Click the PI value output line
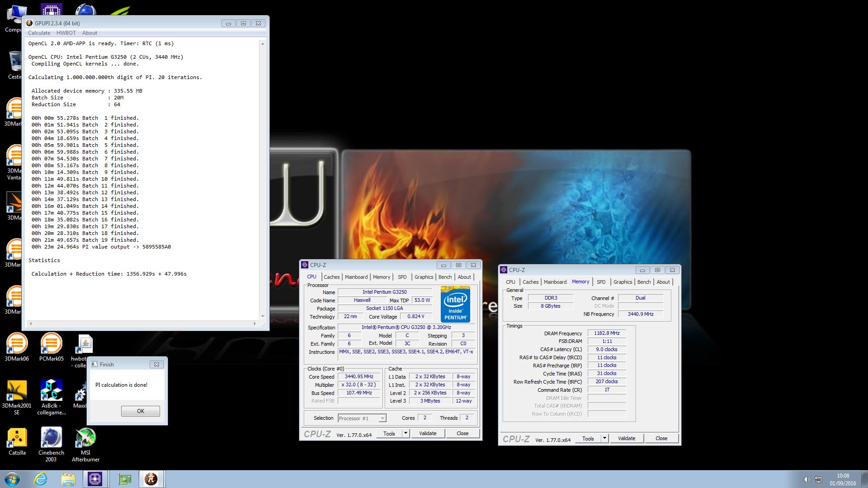 pos(101,247)
